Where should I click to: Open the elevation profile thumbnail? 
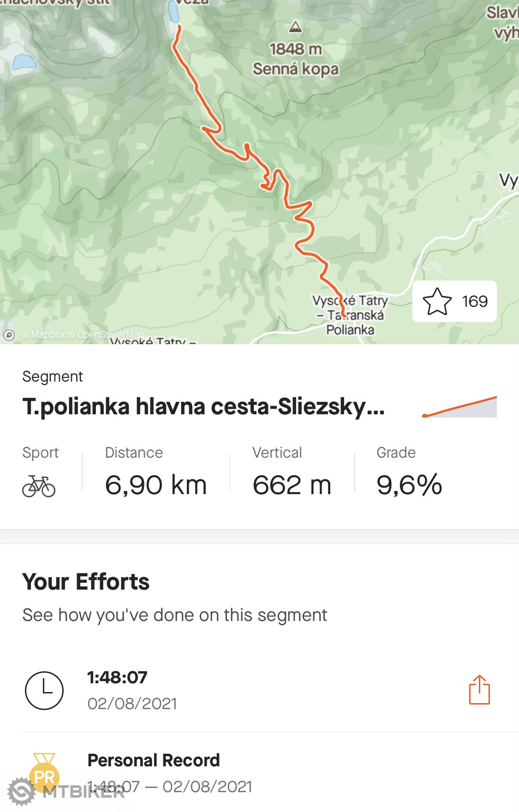click(459, 406)
